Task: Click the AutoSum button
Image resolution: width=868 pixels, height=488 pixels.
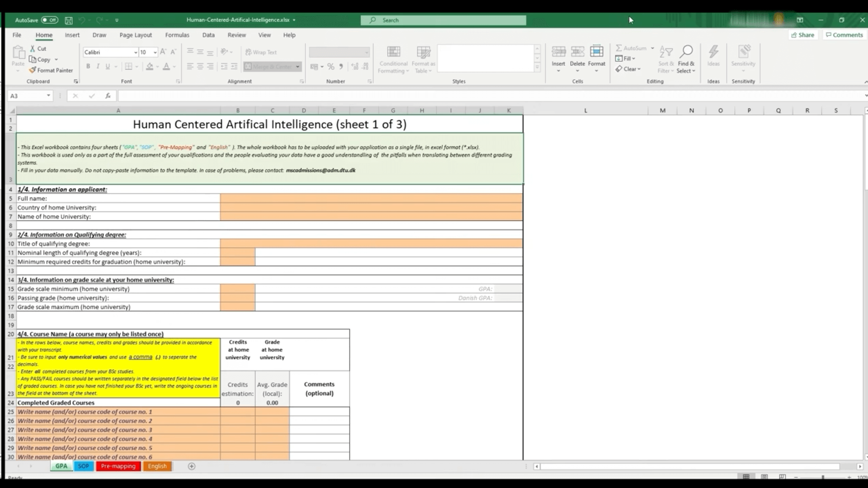Action: (631, 48)
